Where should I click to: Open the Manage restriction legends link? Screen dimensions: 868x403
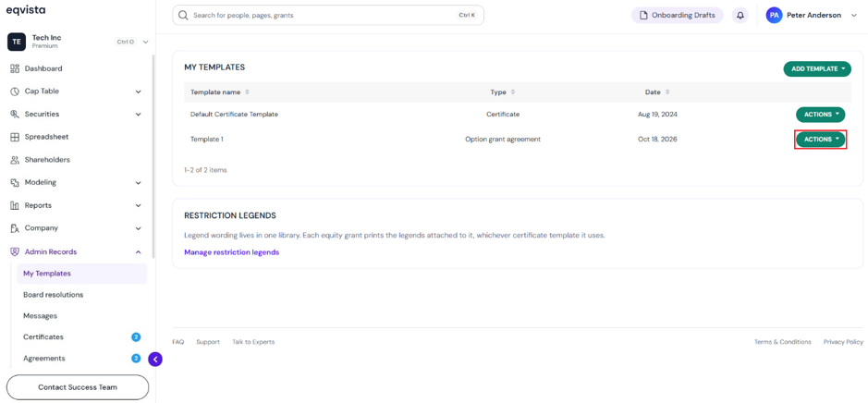click(231, 252)
